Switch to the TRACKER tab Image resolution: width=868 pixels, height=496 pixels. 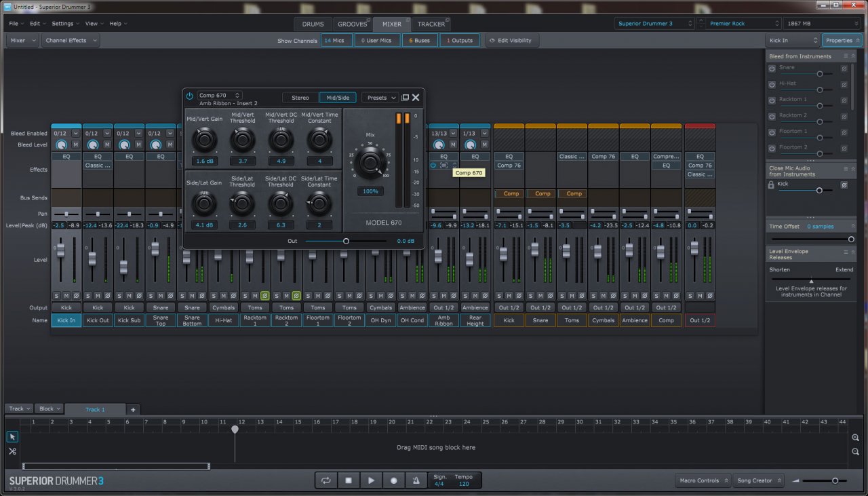click(x=431, y=24)
